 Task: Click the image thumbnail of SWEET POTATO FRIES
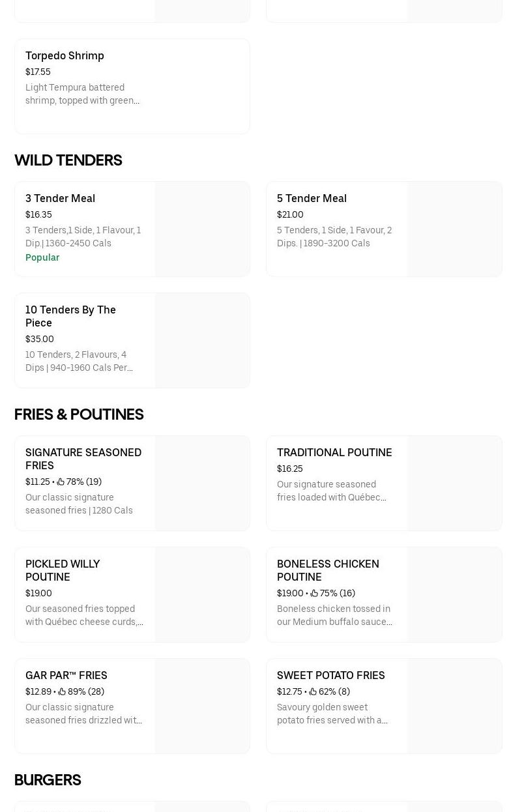tap(454, 706)
